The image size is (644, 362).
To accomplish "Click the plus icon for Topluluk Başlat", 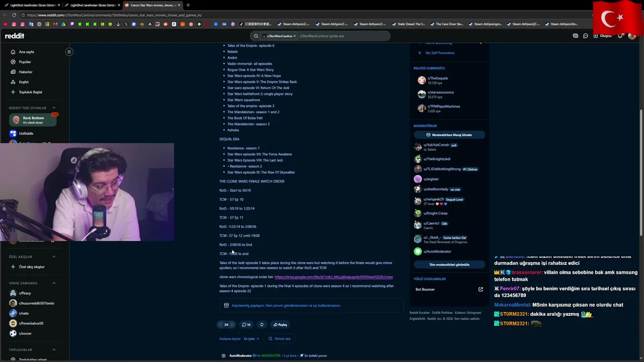I will click(x=13, y=92).
